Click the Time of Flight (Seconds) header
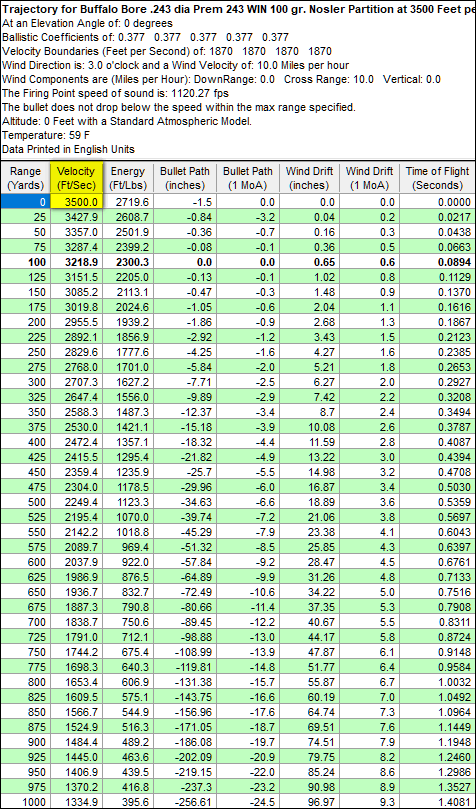 [438, 178]
